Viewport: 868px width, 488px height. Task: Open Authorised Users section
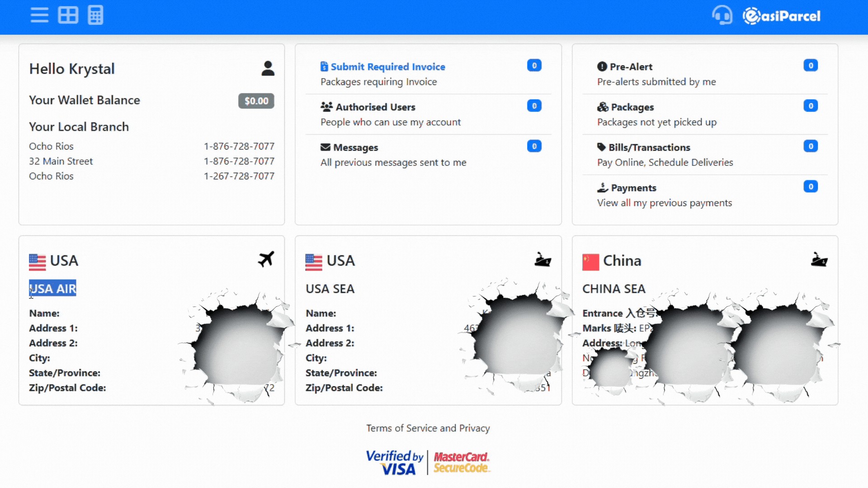click(x=375, y=107)
